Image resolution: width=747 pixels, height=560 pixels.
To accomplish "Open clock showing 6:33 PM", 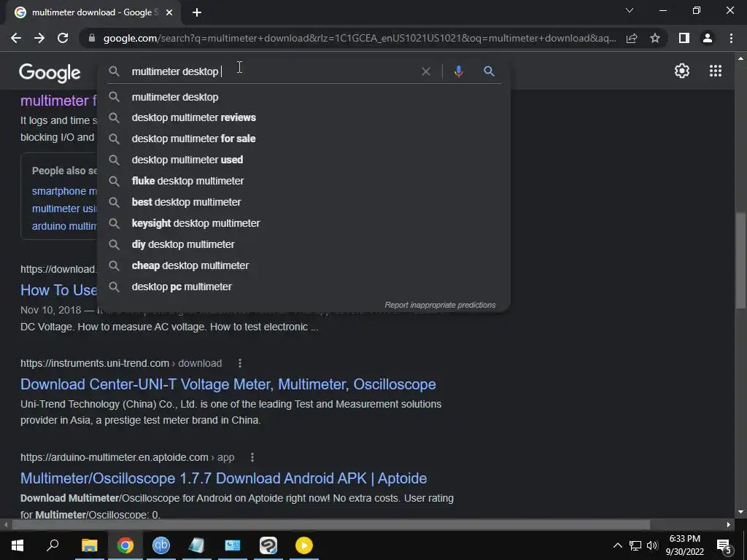I will (684, 545).
